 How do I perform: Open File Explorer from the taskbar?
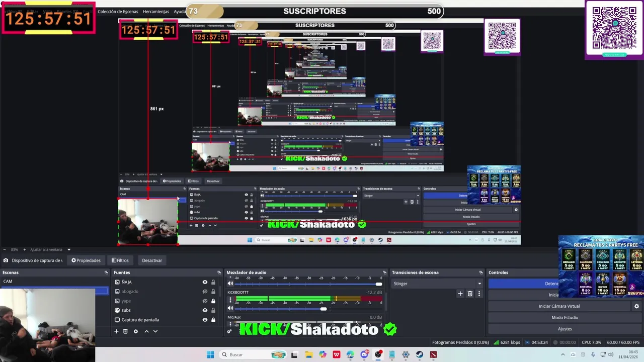click(308, 354)
